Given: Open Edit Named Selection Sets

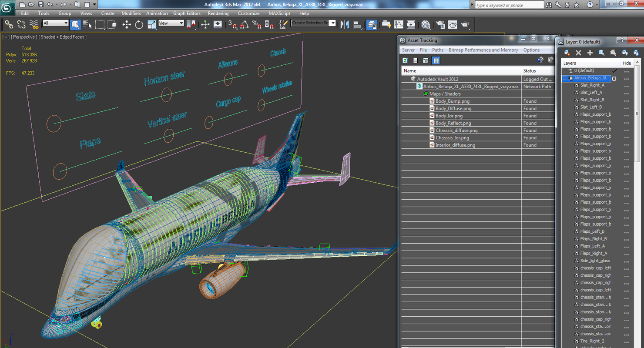Looking at the screenshot, I should [283, 25].
